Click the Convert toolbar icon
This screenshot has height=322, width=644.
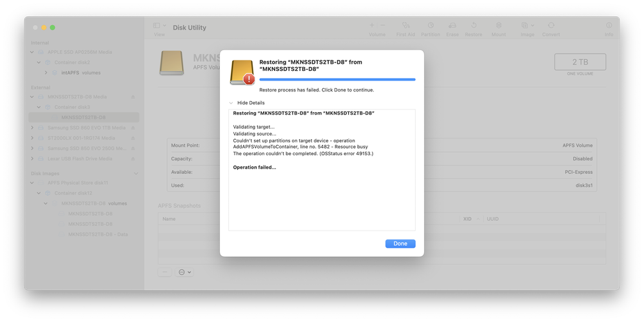(x=551, y=25)
